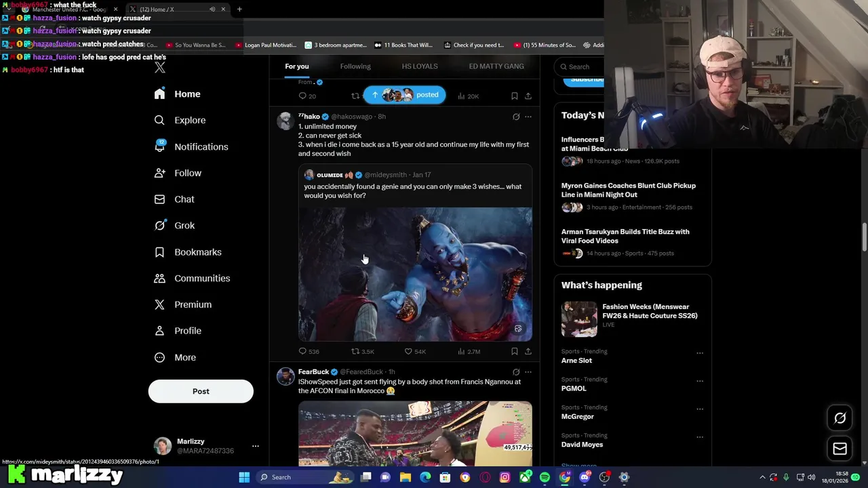Reply to hako's post with 536 replies
868x488 pixels.
(309, 351)
